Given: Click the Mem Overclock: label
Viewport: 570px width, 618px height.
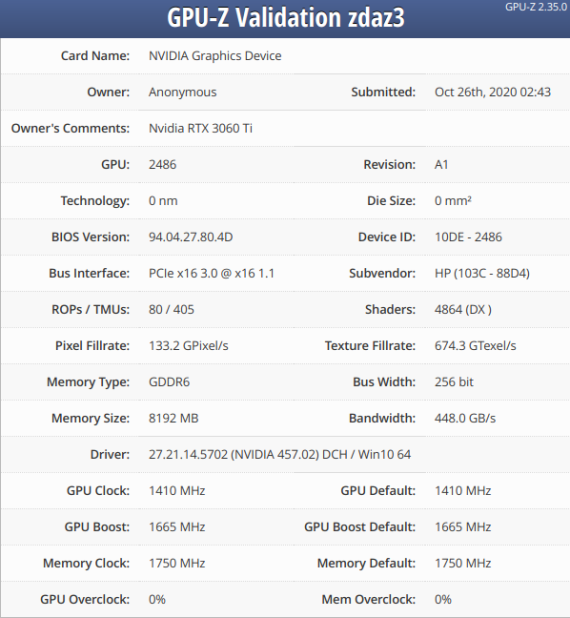Looking at the screenshot, I should tap(369, 600).
